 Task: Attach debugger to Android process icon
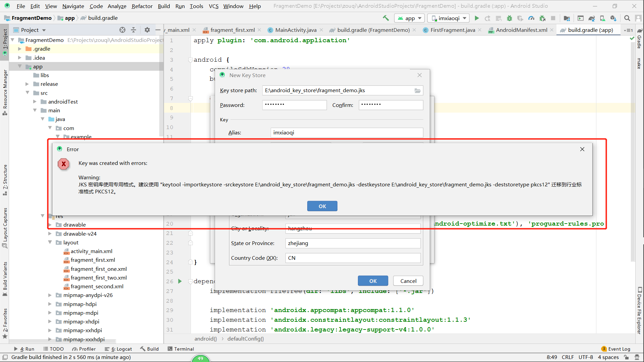coord(542,18)
